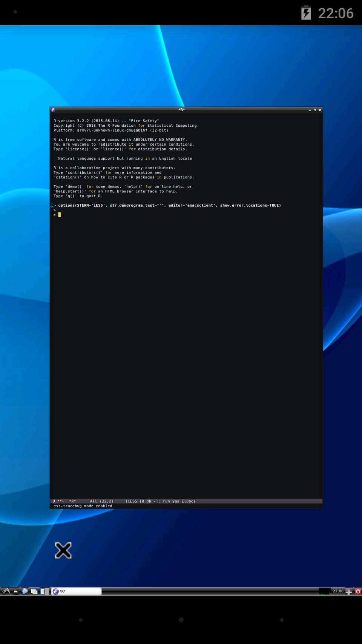This screenshot has width=362, height=644.
Task: Click the large X cursor icon on desktop
Action: point(63,550)
